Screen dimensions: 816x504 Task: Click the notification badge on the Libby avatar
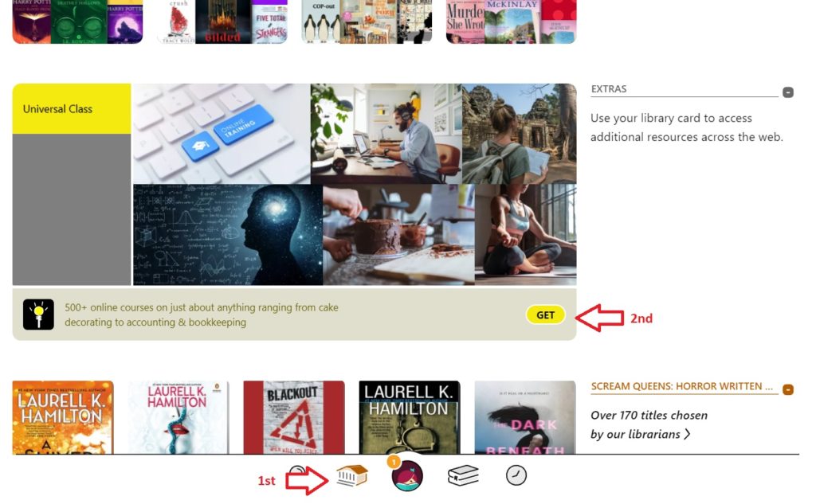click(x=394, y=461)
